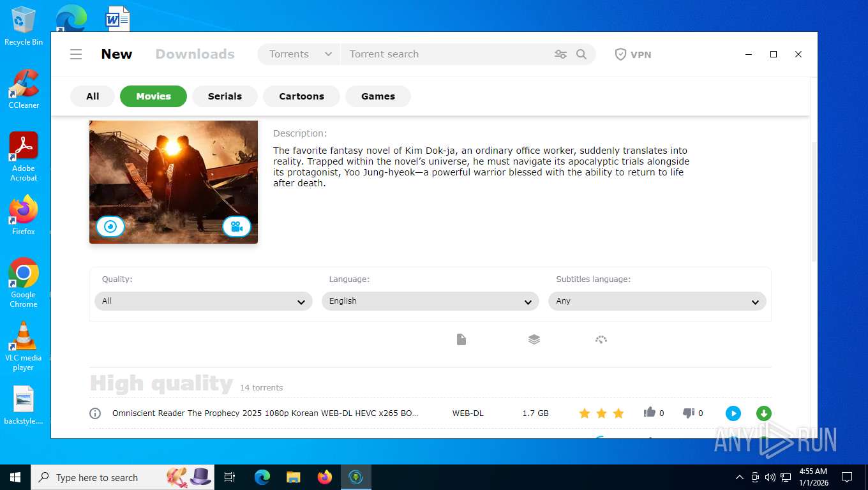Click thumbs up on Omniscient Reader torrent
This screenshot has width=868, height=490.
(x=650, y=413)
